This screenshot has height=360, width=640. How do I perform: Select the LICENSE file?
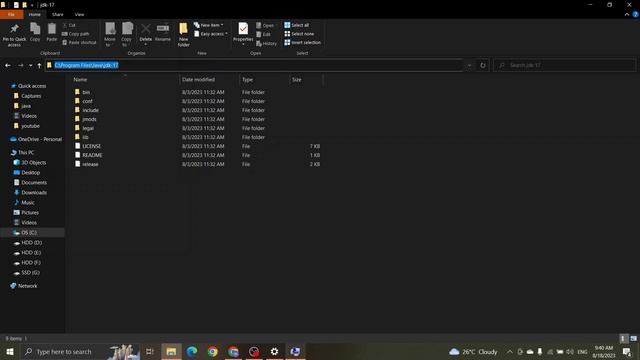91,146
